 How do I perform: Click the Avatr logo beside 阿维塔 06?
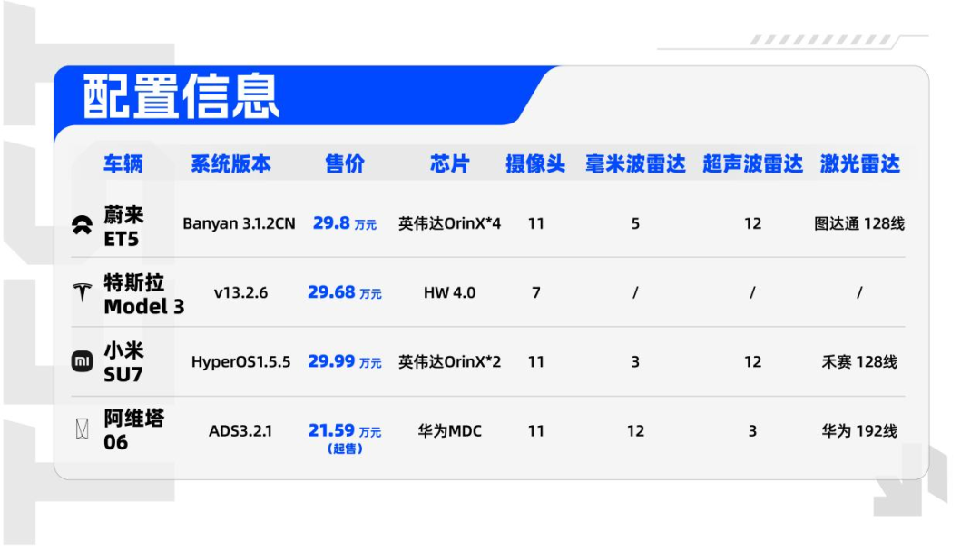[x=83, y=430]
